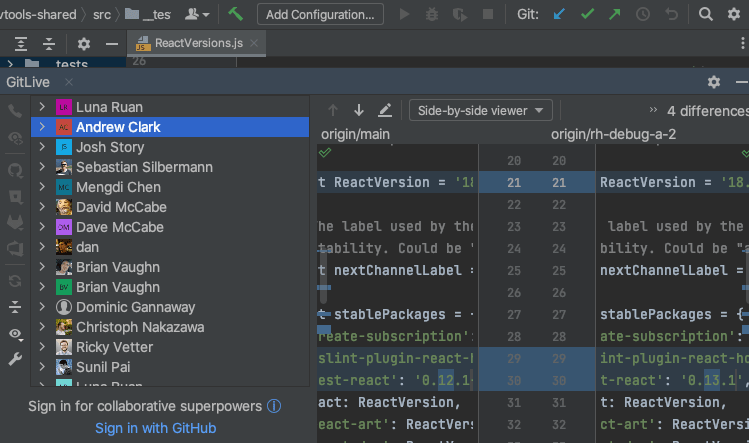Click the src breadcrumb
The height and width of the screenshot is (443, 749).
(x=102, y=15)
